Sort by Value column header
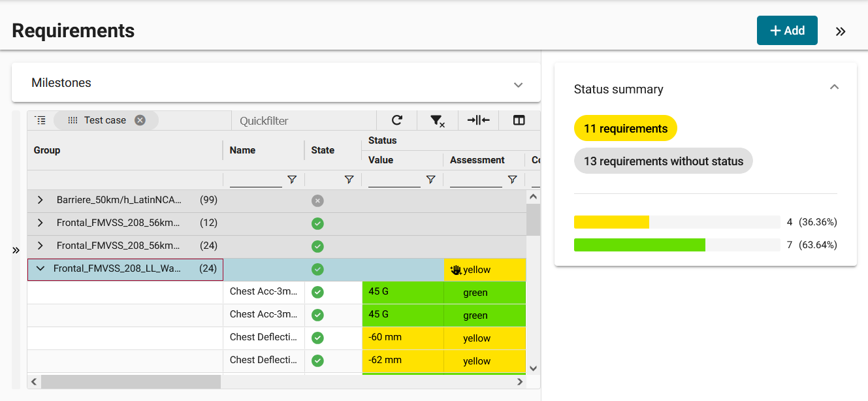The width and height of the screenshot is (868, 401). click(x=381, y=160)
